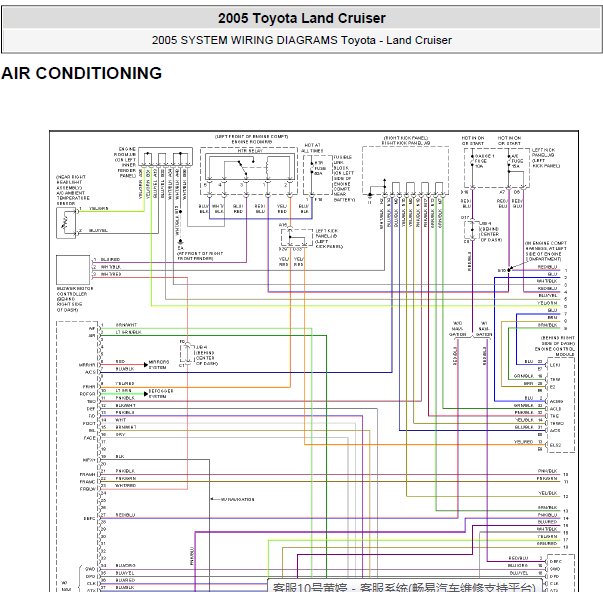Click the "ENGINE CONTROL MODULE" label
Screen dimensions: 603x592
554,351
